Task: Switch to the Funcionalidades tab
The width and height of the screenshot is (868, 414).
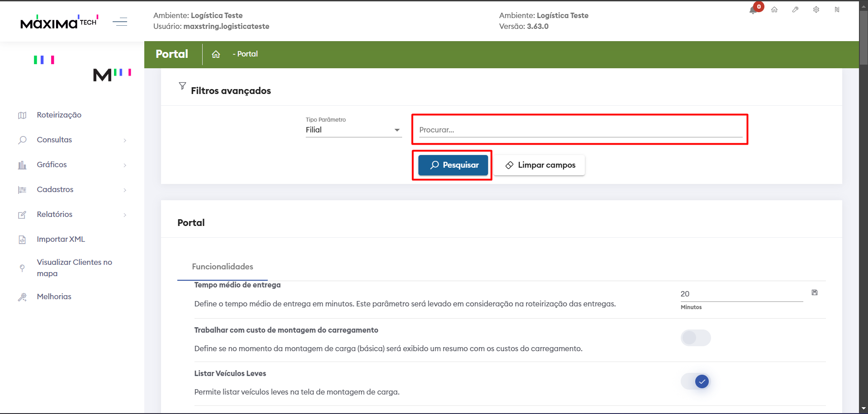Action: coord(222,267)
